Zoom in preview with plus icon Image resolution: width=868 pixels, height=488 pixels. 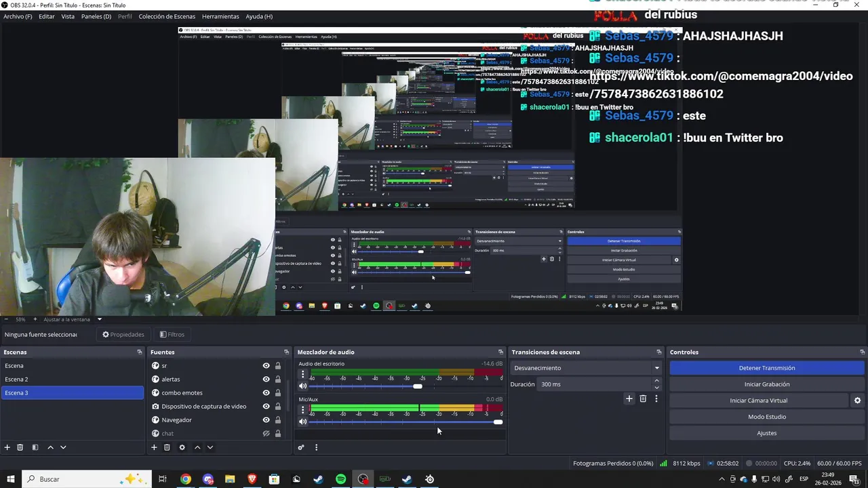35,319
